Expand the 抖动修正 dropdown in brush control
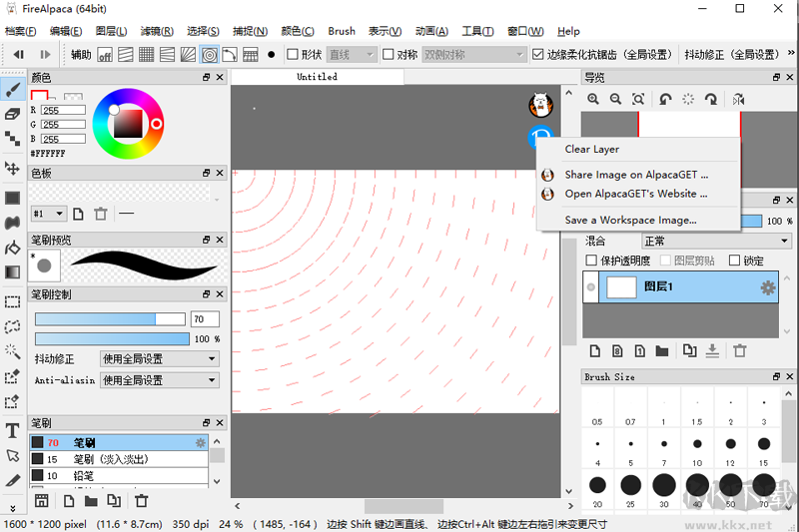Viewport: 799px width, 532px height. click(x=159, y=359)
